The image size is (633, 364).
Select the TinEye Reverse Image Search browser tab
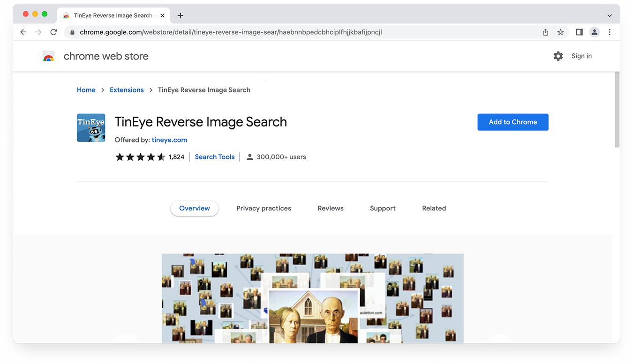pyautogui.click(x=113, y=15)
